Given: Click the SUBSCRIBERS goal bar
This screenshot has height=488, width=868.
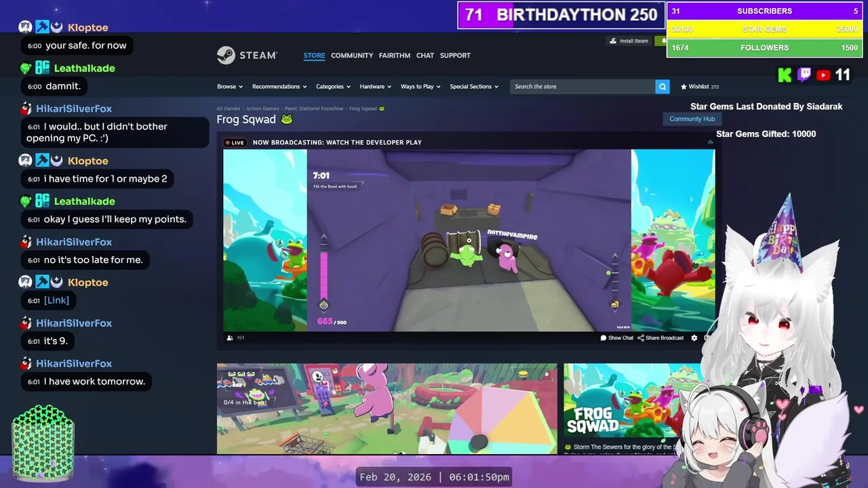Looking at the screenshot, I should pos(764,12).
